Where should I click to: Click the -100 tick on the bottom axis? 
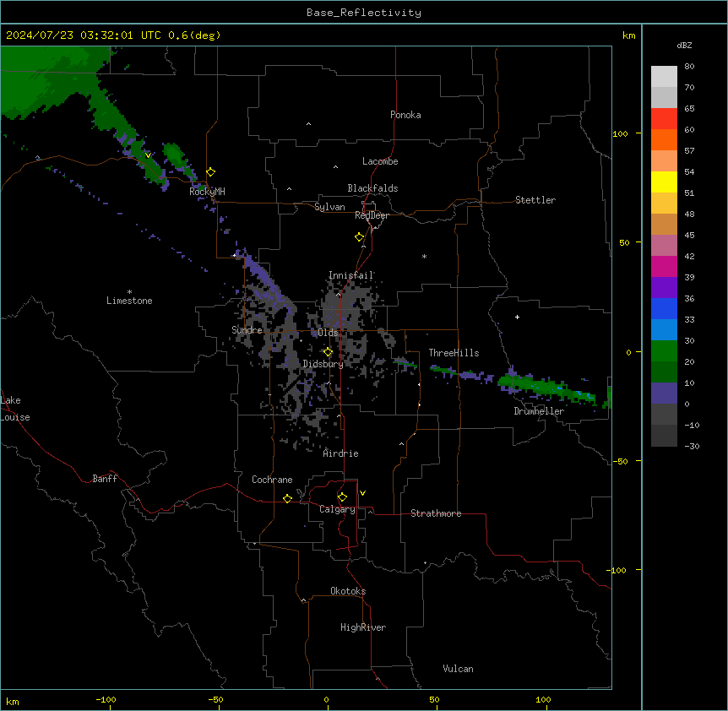point(106,699)
